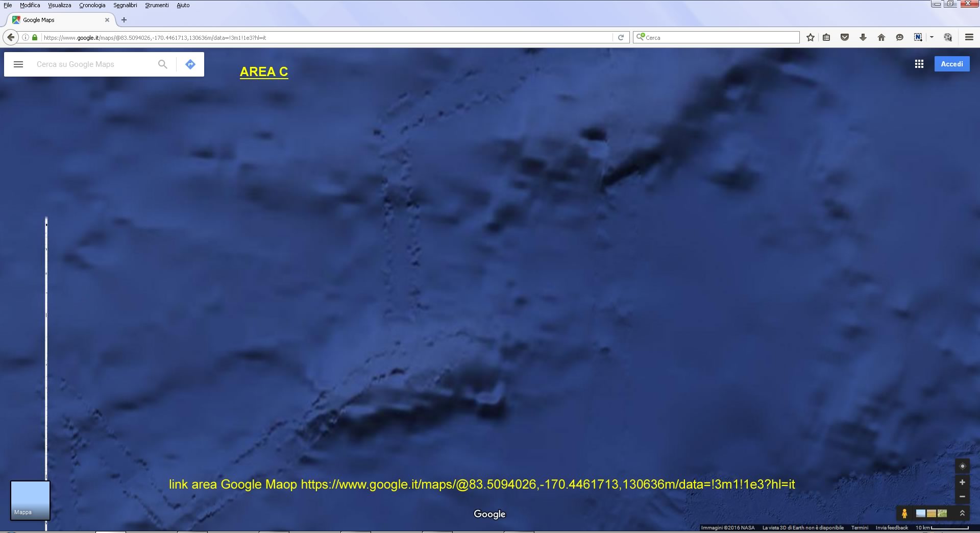Viewport: 980px width, 533px height.
Task: Reload the page with refresh icon
Action: 621,37
